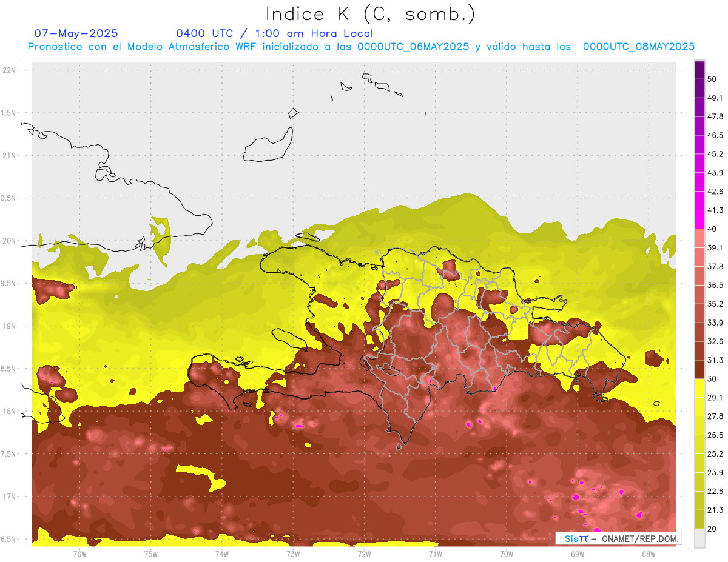Viewport: 728px width, 562px height.
Task: Click the latitude label '18N'
Action: pyautogui.click(x=10, y=412)
